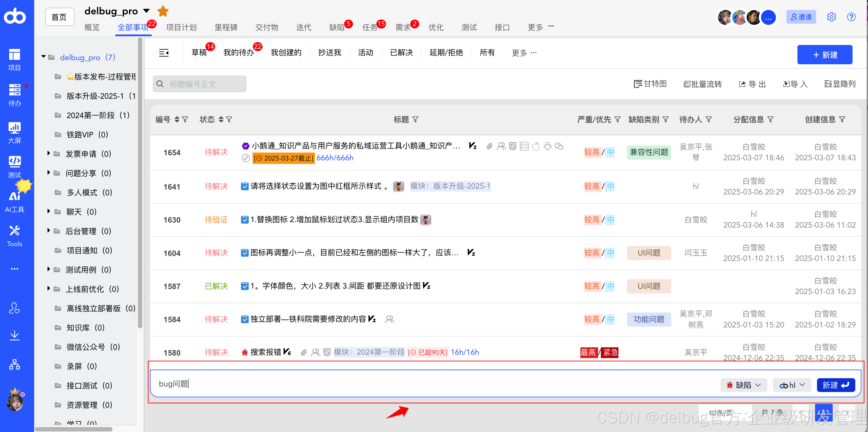
Task: Click the Apple platform icon in row 1654
Action: coord(536,146)
